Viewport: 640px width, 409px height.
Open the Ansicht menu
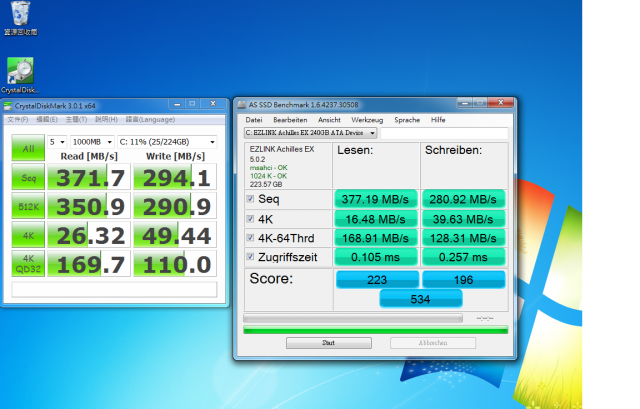pyautogui.click(x=329, y=120)
